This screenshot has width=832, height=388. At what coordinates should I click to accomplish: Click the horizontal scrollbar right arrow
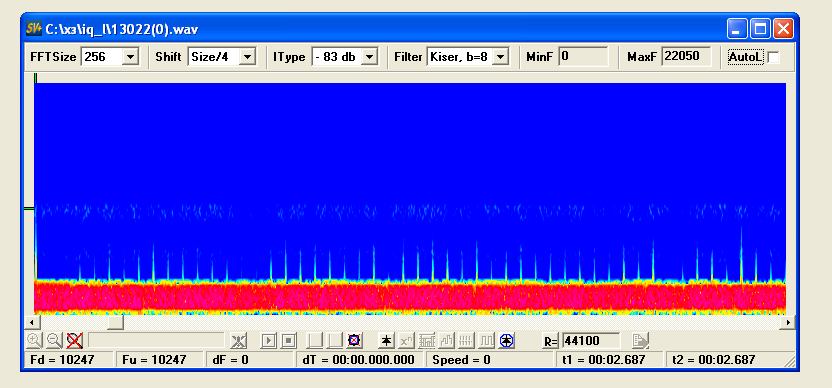[788, 322]
